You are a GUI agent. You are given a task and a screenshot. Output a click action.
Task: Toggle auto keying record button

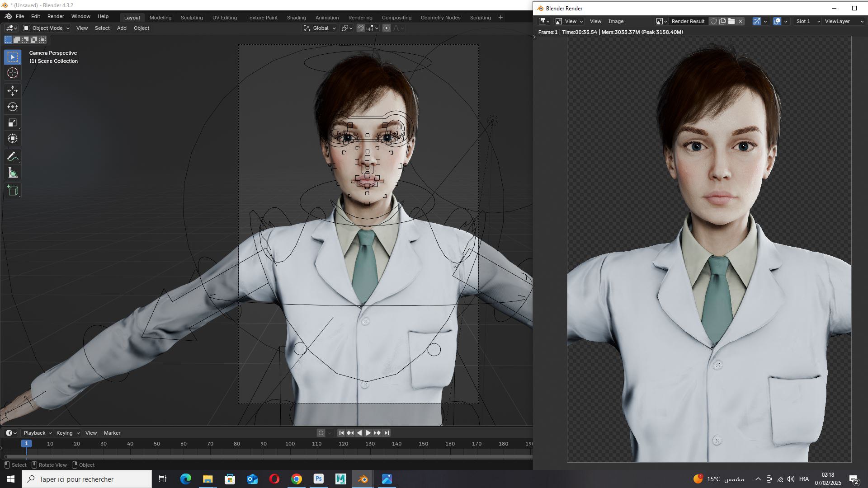(321, 433)
